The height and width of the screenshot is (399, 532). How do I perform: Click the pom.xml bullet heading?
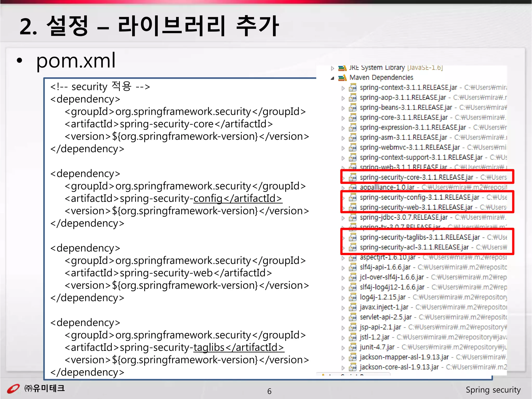point(76,61)
